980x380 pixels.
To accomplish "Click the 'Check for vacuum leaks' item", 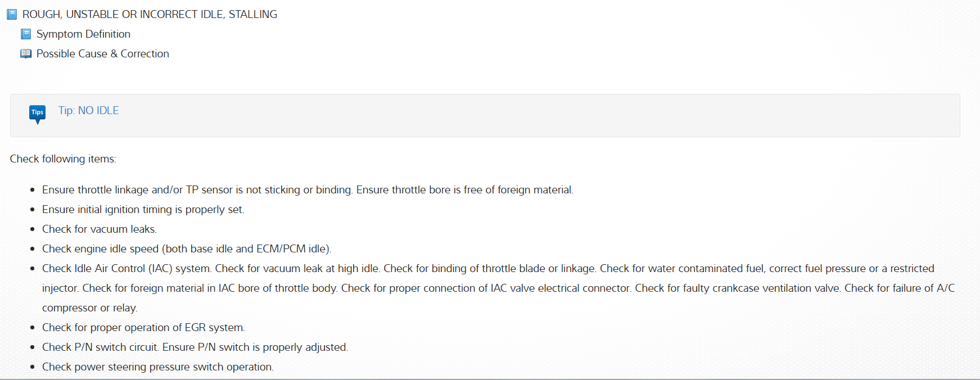I will tap(100, 229).
